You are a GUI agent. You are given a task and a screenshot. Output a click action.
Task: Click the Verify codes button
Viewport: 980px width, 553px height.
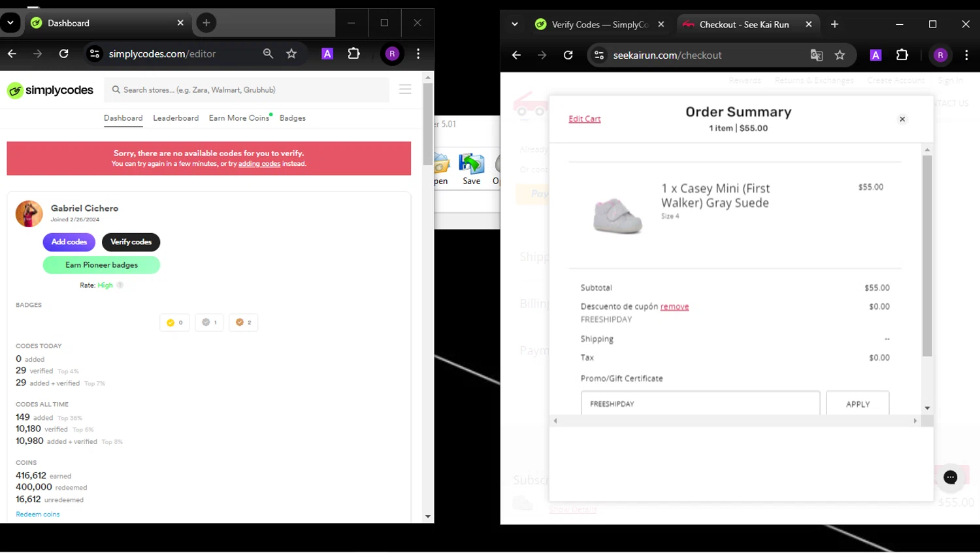point(131,242)
